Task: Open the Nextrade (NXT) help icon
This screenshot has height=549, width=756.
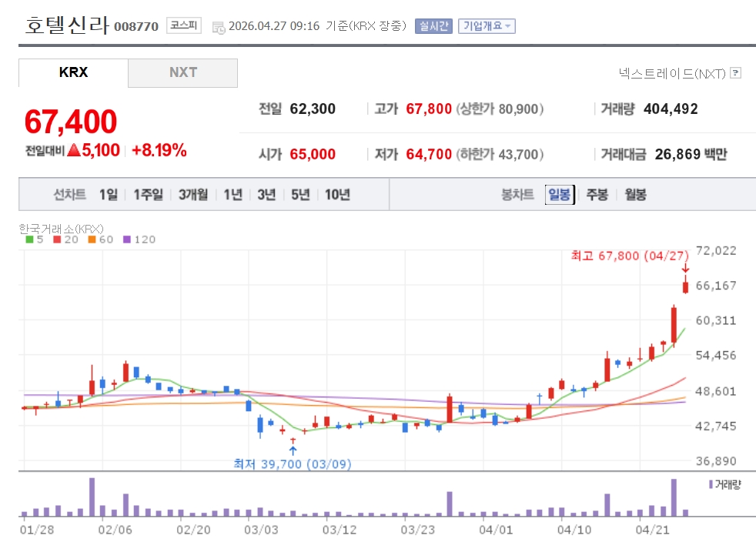Action: click(735, 73)
